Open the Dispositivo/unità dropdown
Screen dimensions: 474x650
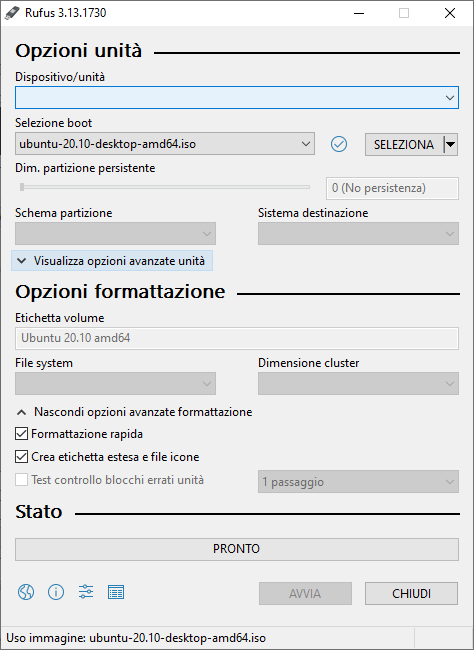tap(237, 98)
